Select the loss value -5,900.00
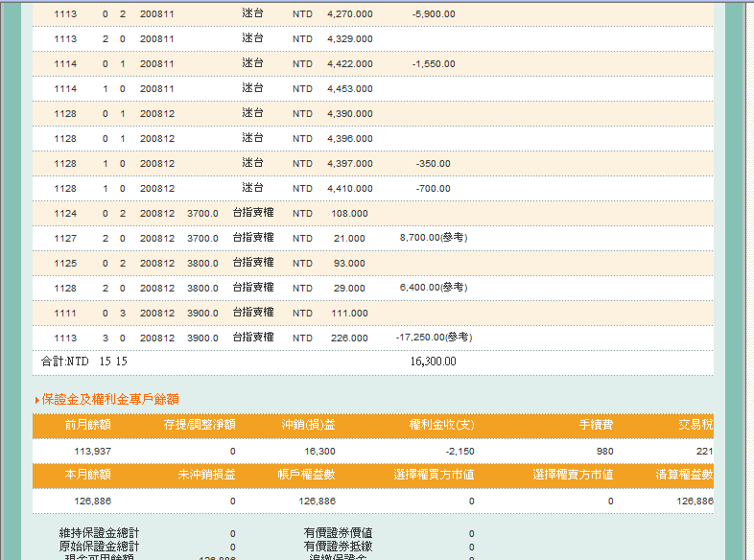Screen dimensions: 754x560 coord(434,14)
